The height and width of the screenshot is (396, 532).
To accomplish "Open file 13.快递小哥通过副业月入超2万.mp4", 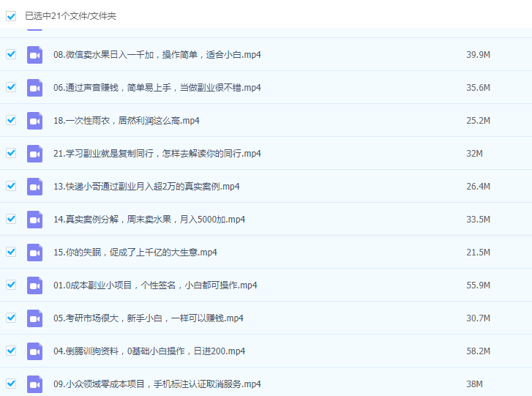I will click(146, 187).
